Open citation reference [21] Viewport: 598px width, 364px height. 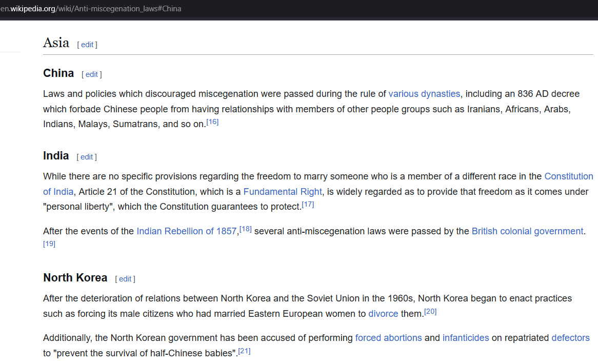[245, 351]
